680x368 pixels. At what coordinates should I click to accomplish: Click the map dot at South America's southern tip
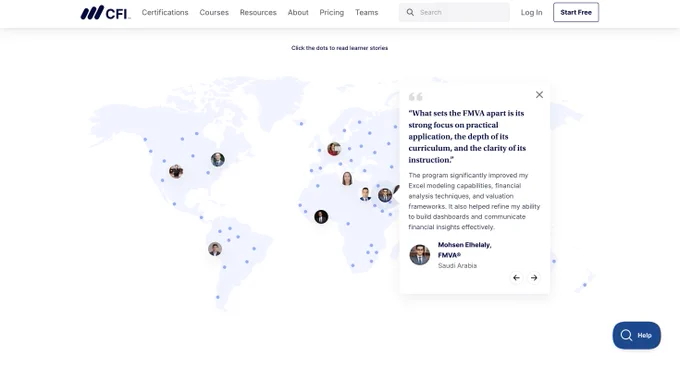(x=218, y=297)
